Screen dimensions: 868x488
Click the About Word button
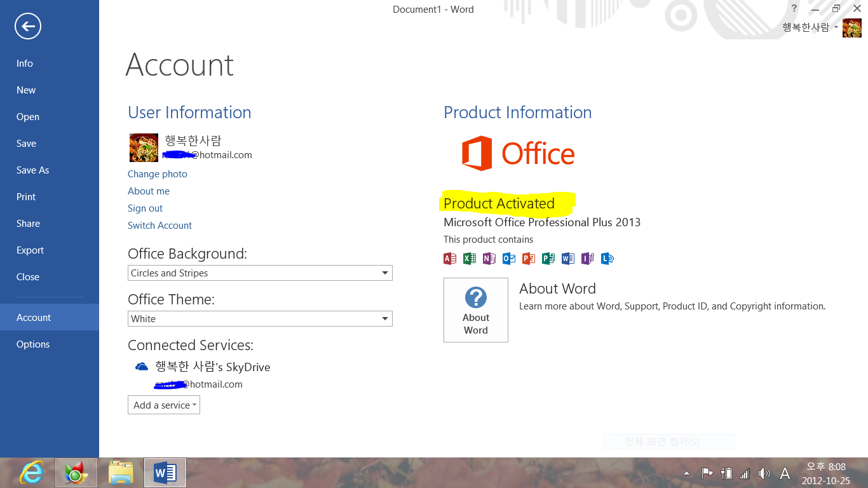(476, 310)
